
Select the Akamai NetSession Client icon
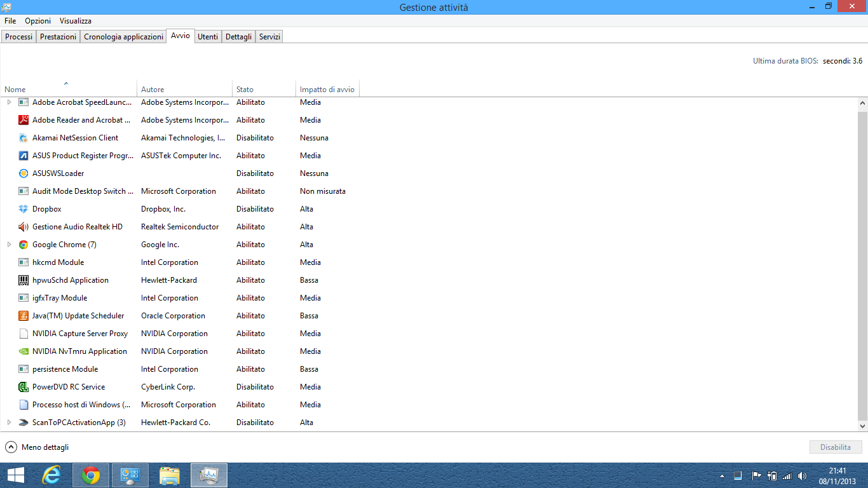24,138
